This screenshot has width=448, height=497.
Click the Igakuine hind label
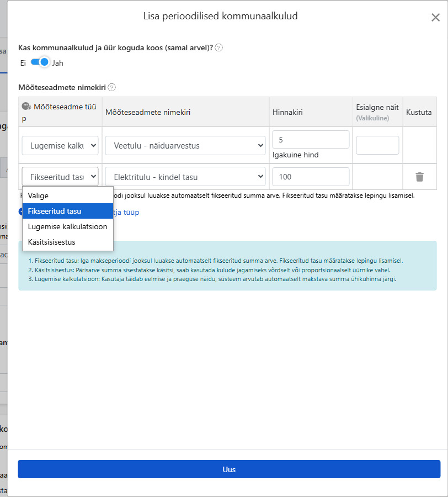(295, 155)
